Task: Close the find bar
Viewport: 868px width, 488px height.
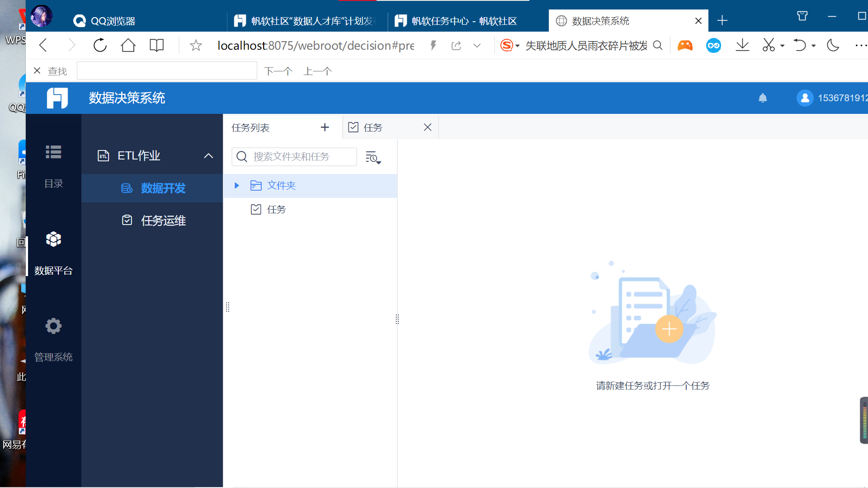Action: (x=37, y=70)
